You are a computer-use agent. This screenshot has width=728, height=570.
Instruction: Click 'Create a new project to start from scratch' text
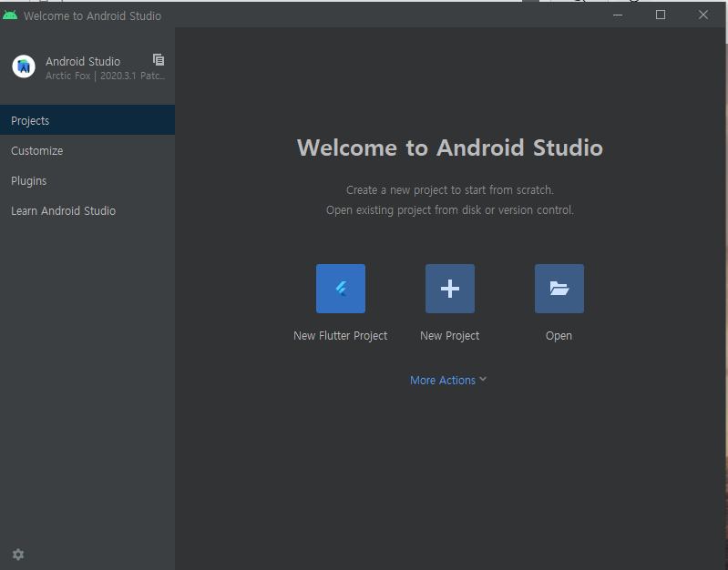pyautogui.click(x=450, y=189)
